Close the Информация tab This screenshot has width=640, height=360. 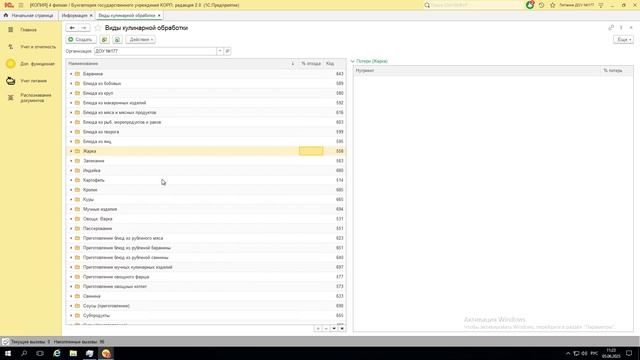[x=91, y=16]
